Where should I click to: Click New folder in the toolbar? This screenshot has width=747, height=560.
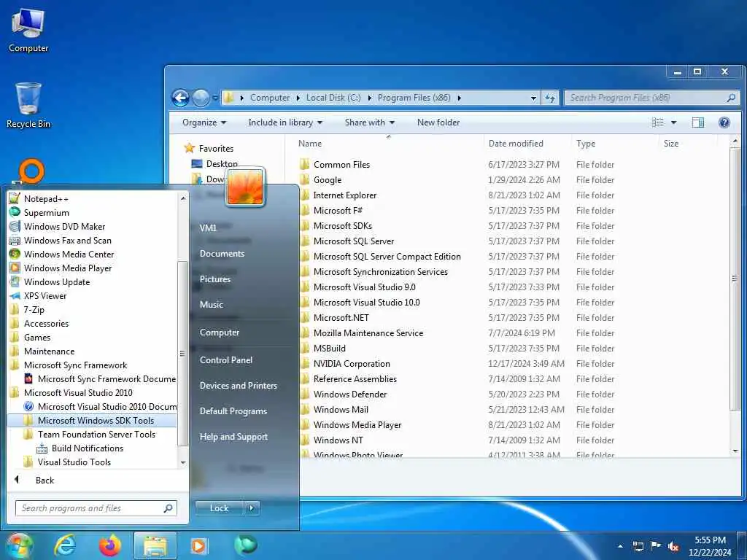[438, 122]
